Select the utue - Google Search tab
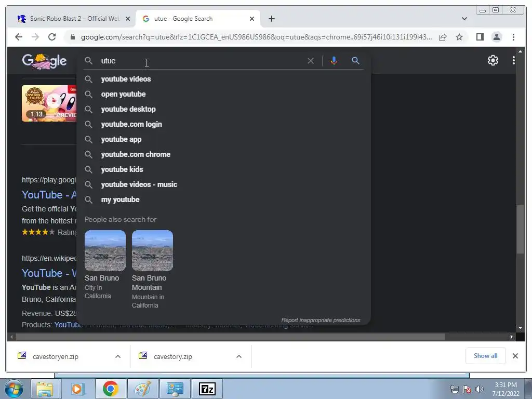This screenshot has width=532, height=399. pos(197,19)
